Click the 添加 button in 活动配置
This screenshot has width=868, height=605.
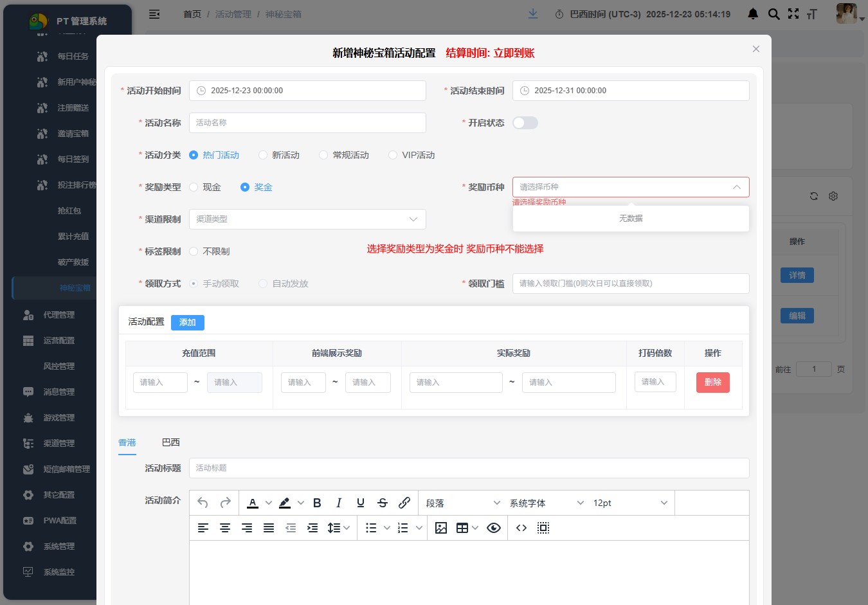point(188,322)
